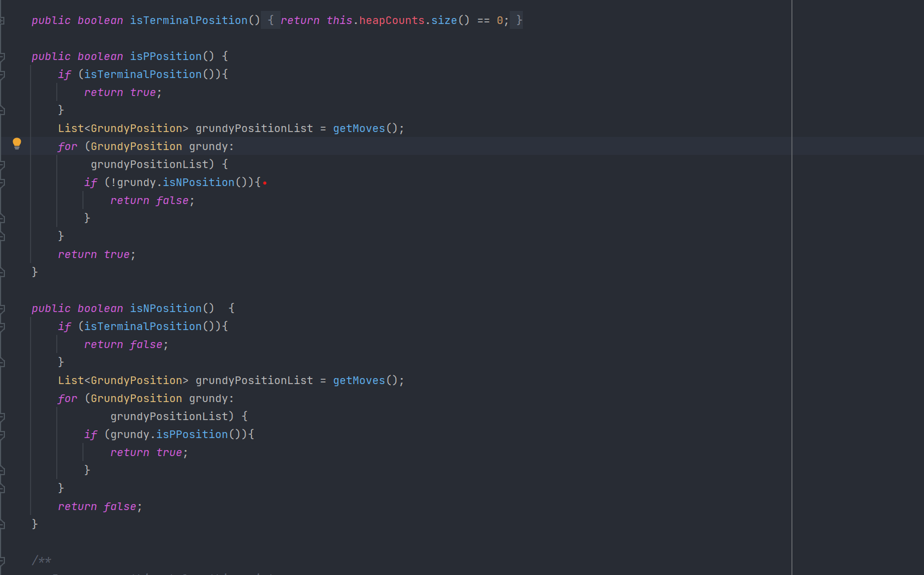Click the closing fold marker of isPPosition
The image size is (924, 575).
(x=2, y=272)
